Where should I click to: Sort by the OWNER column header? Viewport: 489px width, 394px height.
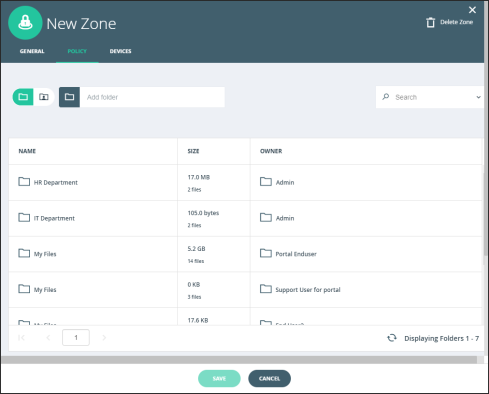(271, 151)
